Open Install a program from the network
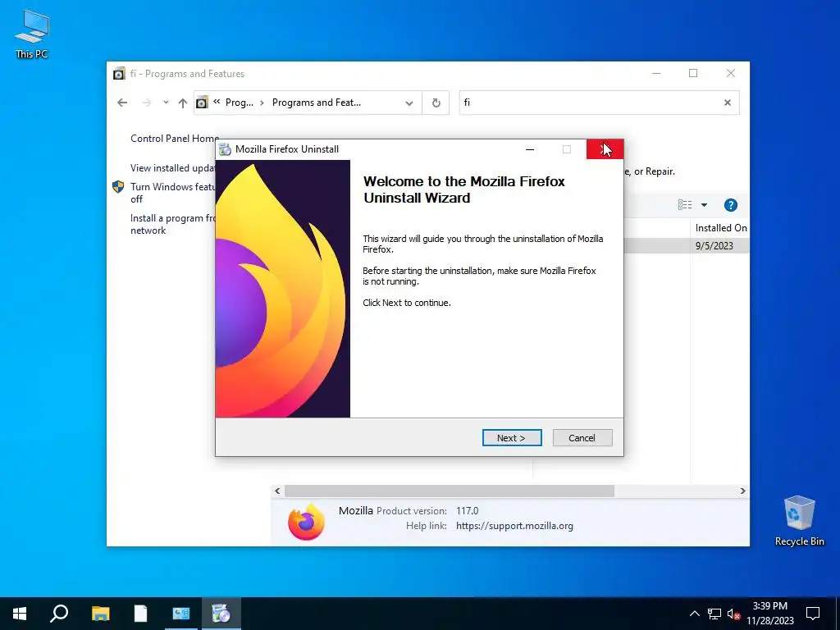840x630 pixels. click(x=173, y=225)
